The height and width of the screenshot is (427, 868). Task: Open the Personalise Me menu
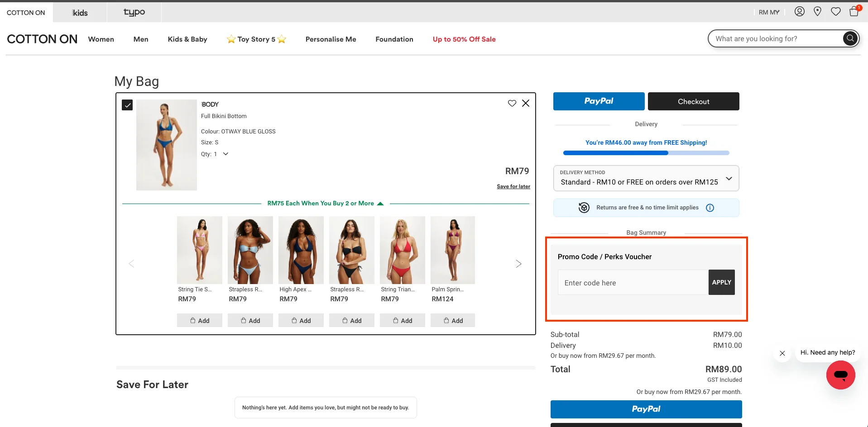331,39
